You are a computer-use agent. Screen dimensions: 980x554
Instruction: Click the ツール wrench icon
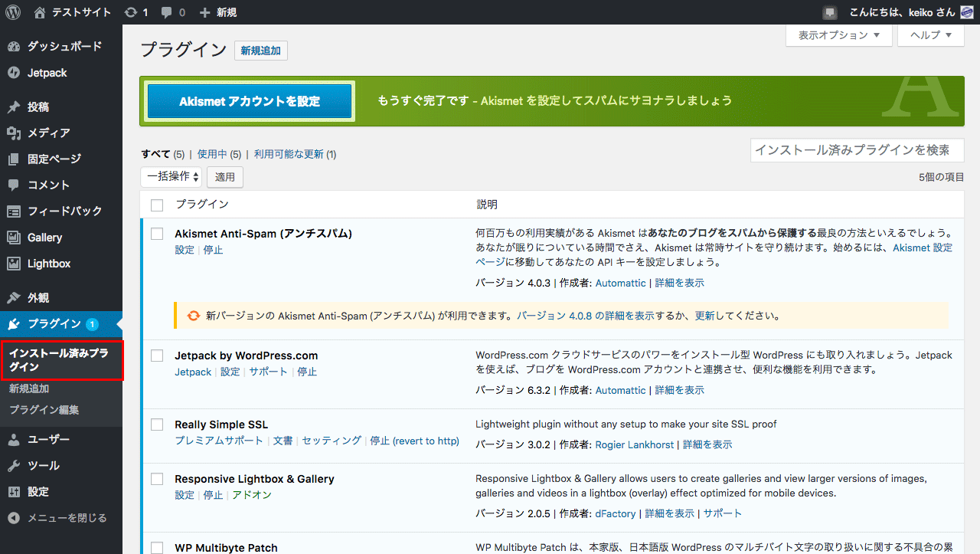14,466
